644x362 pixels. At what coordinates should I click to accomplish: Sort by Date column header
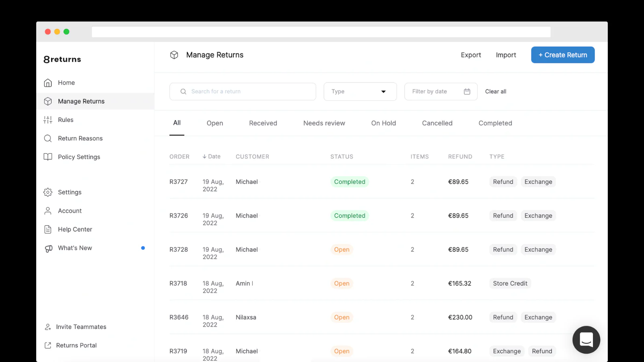point(211,156)
